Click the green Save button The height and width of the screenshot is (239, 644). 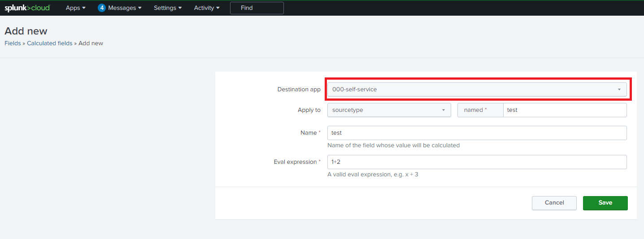605,203
